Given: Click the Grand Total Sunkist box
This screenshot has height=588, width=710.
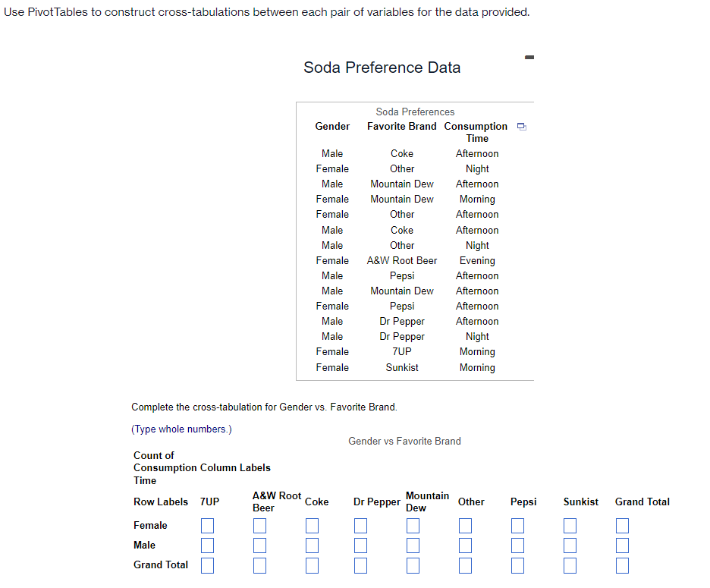Looking at the screenshot, I should pos(570,564).
